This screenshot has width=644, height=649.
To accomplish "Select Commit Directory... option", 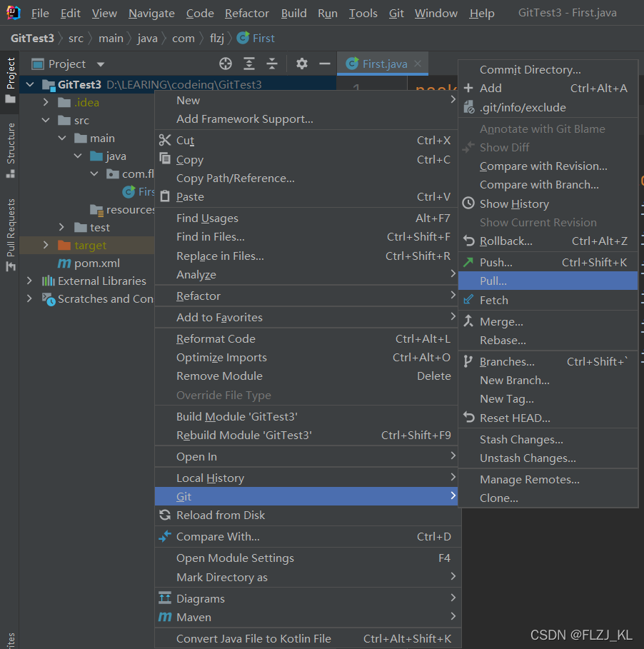I will point(548,69).
